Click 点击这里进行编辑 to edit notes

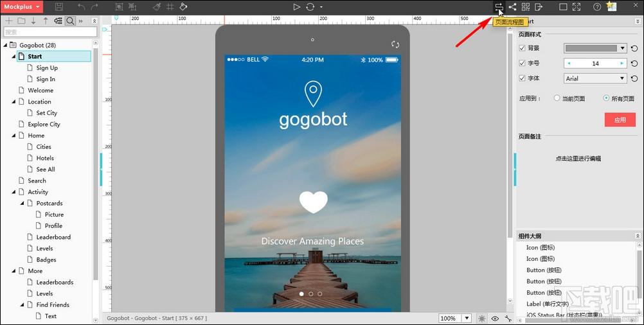tap(578, 159)
